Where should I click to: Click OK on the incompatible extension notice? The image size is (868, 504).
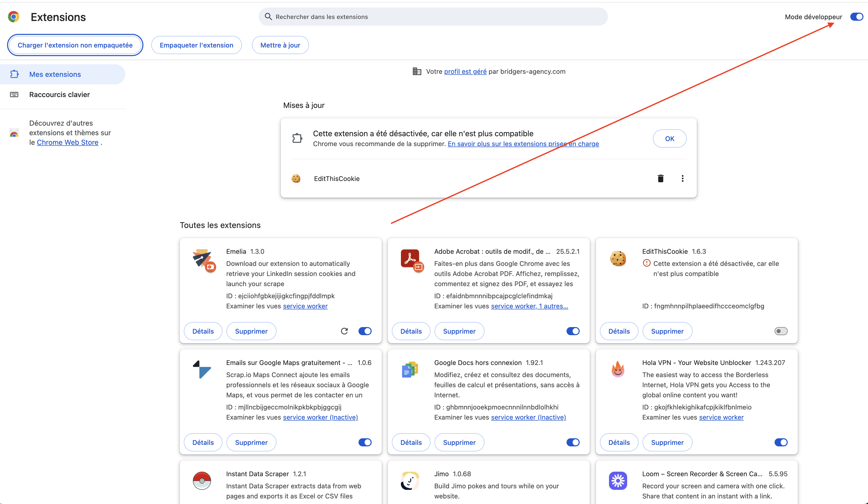coord(669,139)
